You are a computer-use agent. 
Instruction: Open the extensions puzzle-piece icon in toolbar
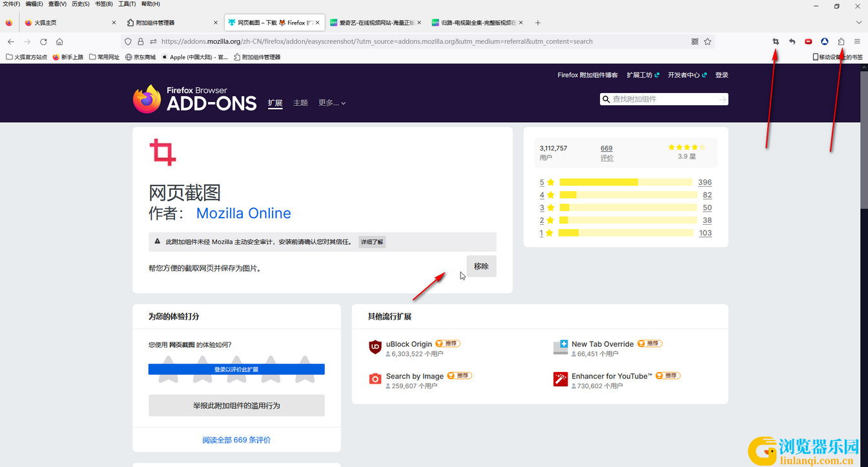(x=841, y=41)
